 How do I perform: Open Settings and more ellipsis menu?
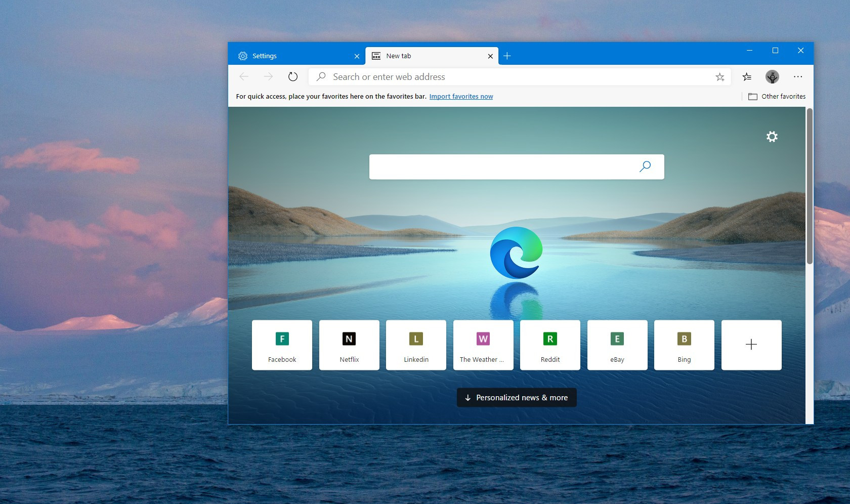[x=798, y=77]
